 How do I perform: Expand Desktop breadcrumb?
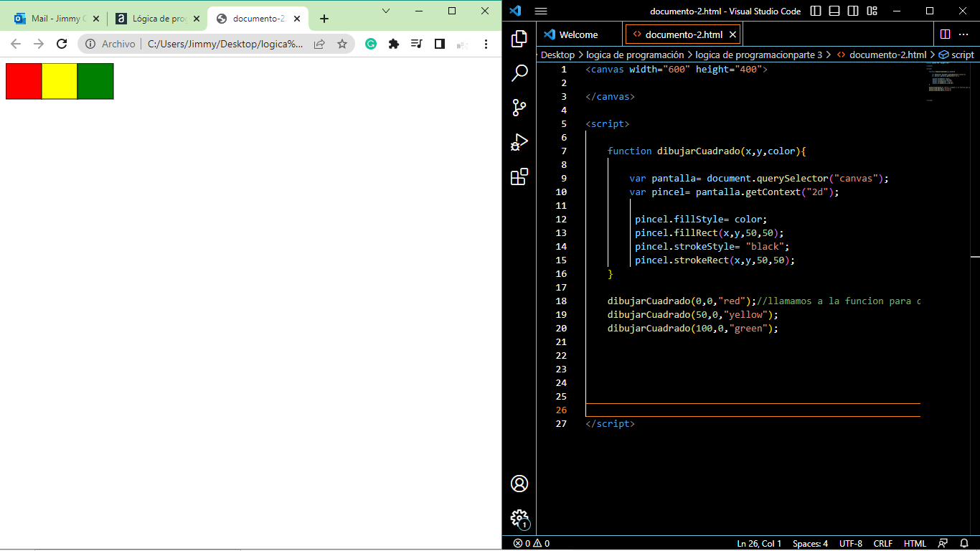pyautogui.click(x=557, y=55)
